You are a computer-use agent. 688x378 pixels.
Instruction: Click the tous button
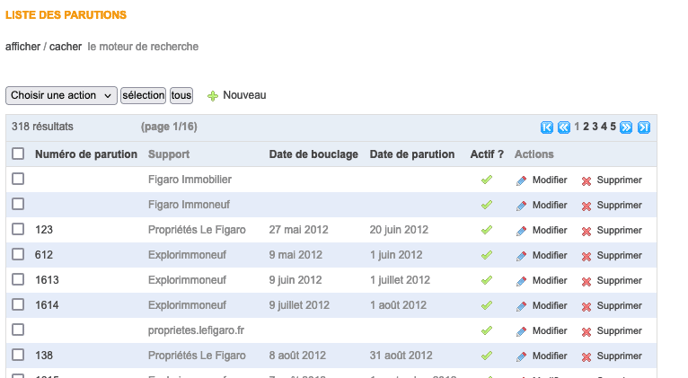[181, 95]
